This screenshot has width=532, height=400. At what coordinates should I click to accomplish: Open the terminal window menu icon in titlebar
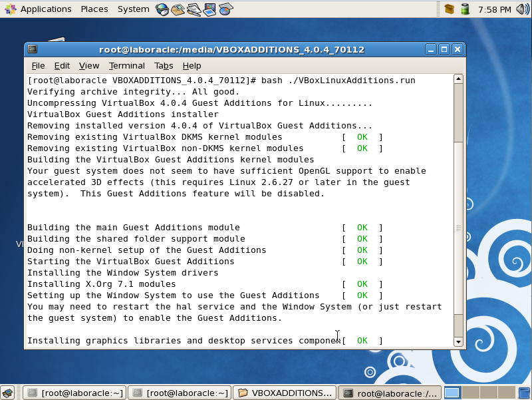(33, 49)
